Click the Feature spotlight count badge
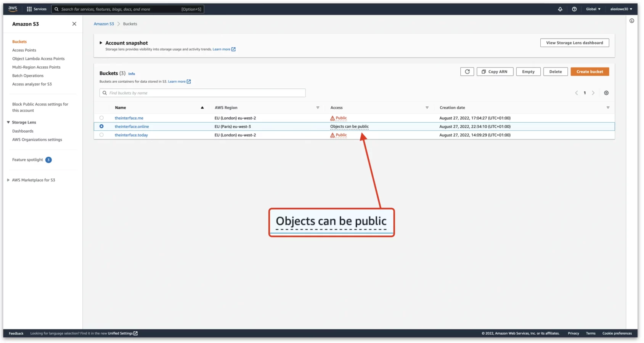Screen dimensions: 644x343 [48, 160]
